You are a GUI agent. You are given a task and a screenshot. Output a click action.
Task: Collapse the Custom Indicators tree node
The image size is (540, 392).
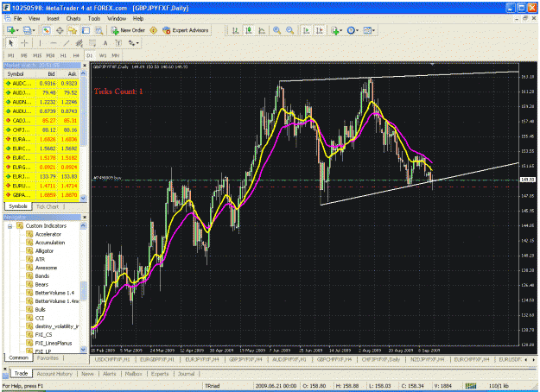pyautogui.click(x=10, y=226)
